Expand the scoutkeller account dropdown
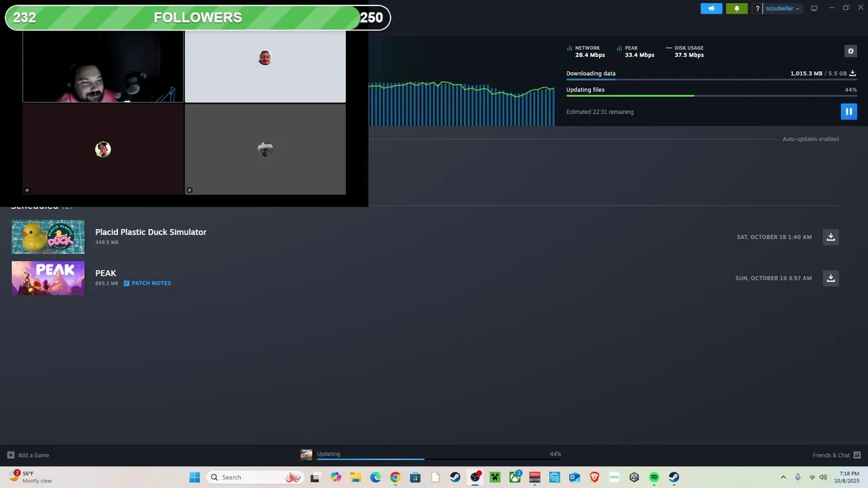The image size is (868, 488). [x=783, y=9]
